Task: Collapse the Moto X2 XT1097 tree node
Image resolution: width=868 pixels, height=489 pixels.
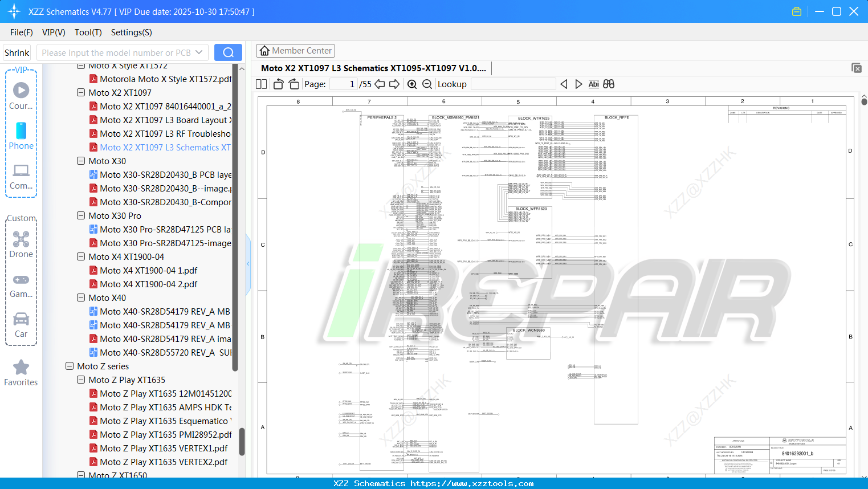Action: click(x=80, y=92)
